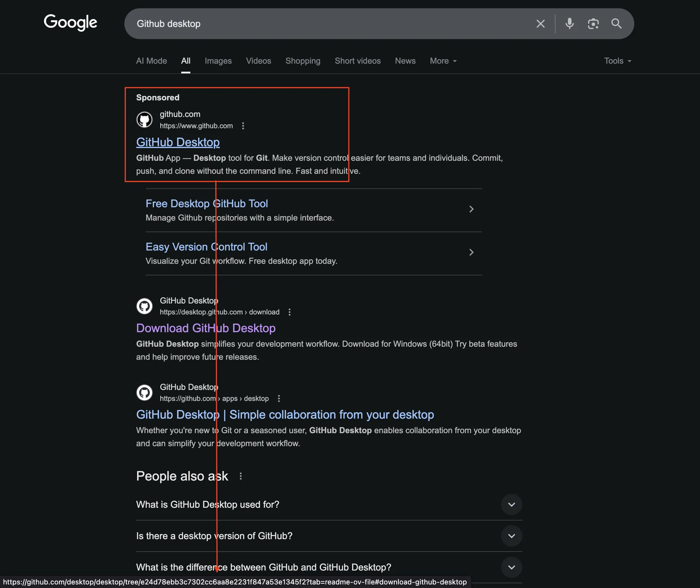The width and height of the screenshot is (700, 588).
Task: Open Google Lens image search icon
Action: click(593, 24)
